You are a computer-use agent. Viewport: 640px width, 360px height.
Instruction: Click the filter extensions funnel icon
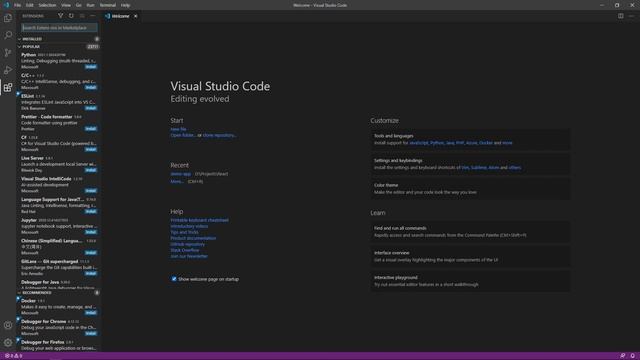coord(60,16)
